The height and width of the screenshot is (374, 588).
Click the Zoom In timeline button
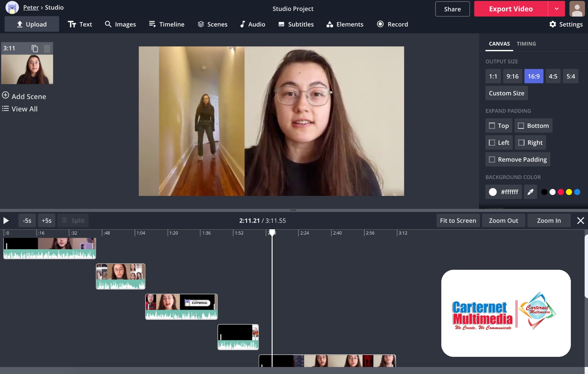pyautogui.click(x=549, y=220)
